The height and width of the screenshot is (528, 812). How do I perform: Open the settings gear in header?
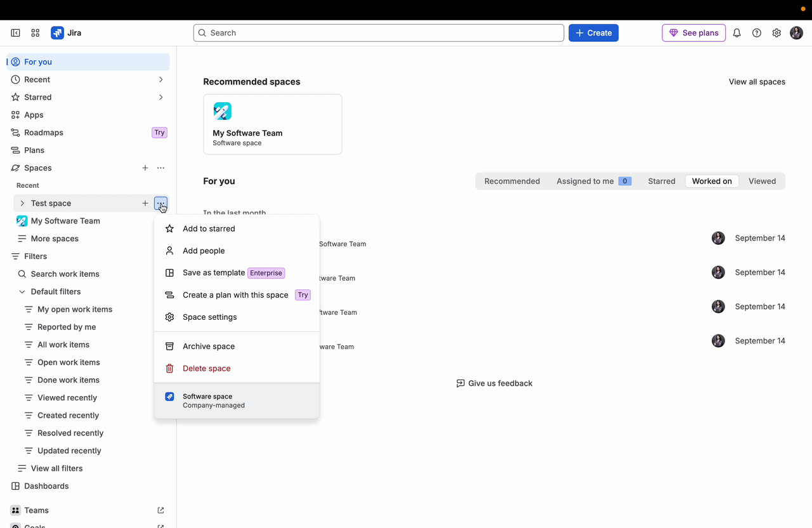(776, 33)
